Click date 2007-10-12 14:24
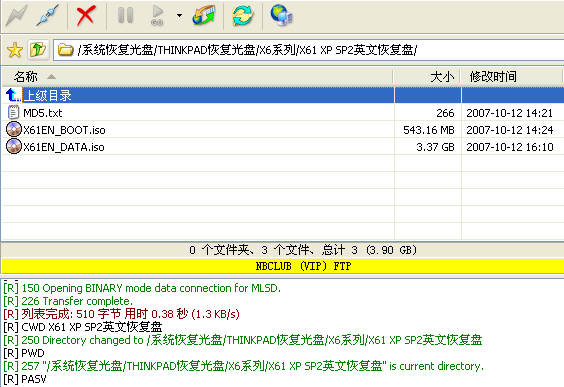 [510, 130]
